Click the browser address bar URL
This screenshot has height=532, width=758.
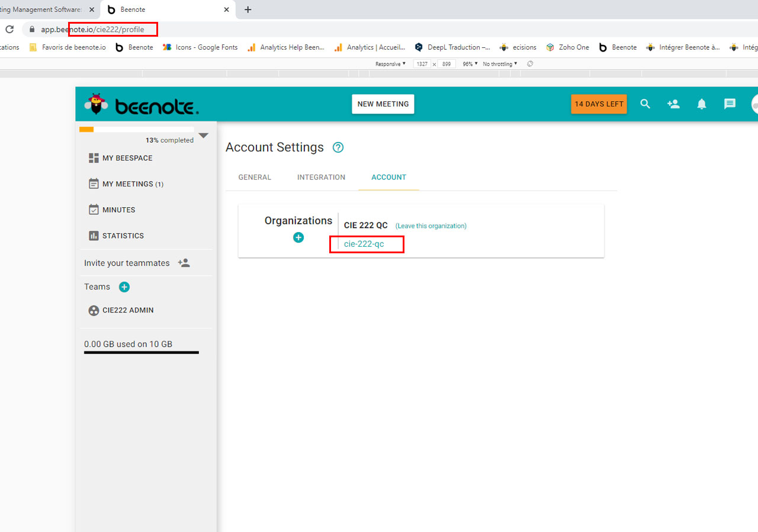pos(92,29)
